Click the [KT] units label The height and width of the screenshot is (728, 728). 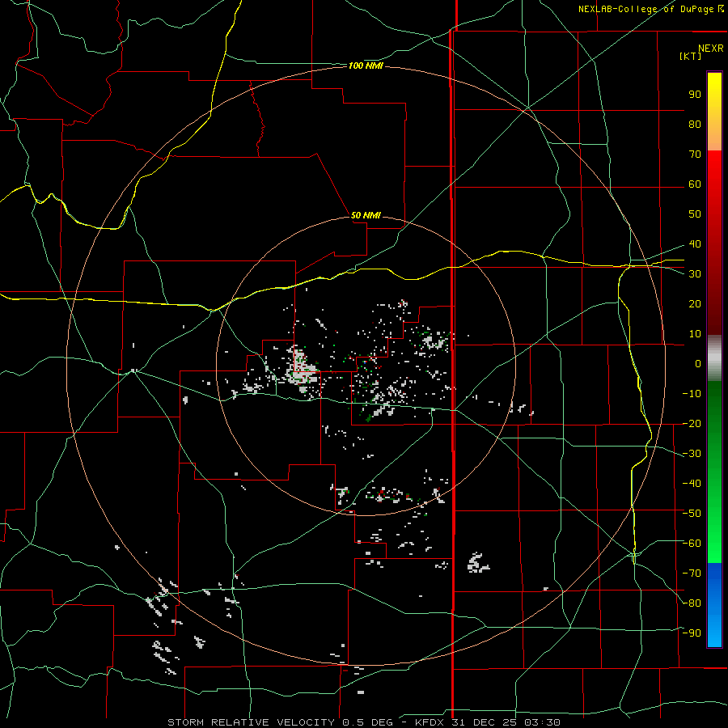[x=691, y=56]
